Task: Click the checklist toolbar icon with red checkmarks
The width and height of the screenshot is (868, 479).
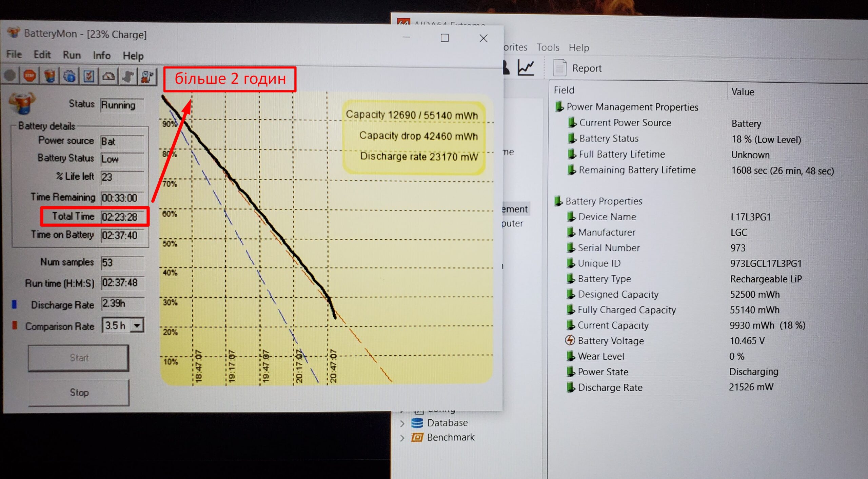Action: [89, 76]
